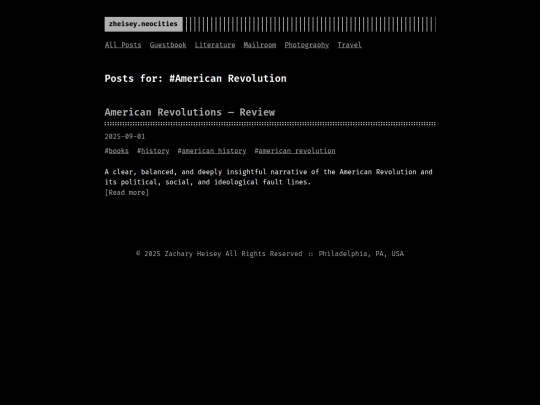Click the Read more link
Screen dimensions: 540x405
pyautogui.click(x=127, y=193)
